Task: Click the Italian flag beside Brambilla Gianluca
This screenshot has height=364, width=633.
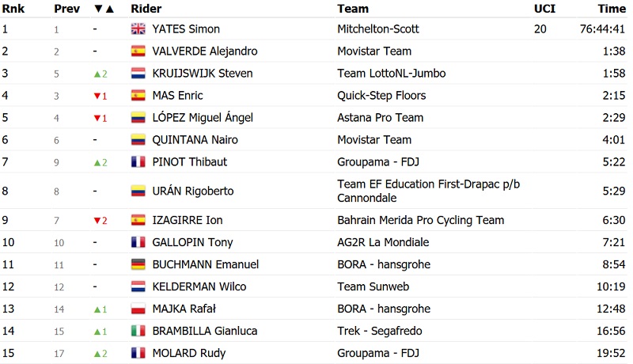Action: coord(138,331)
